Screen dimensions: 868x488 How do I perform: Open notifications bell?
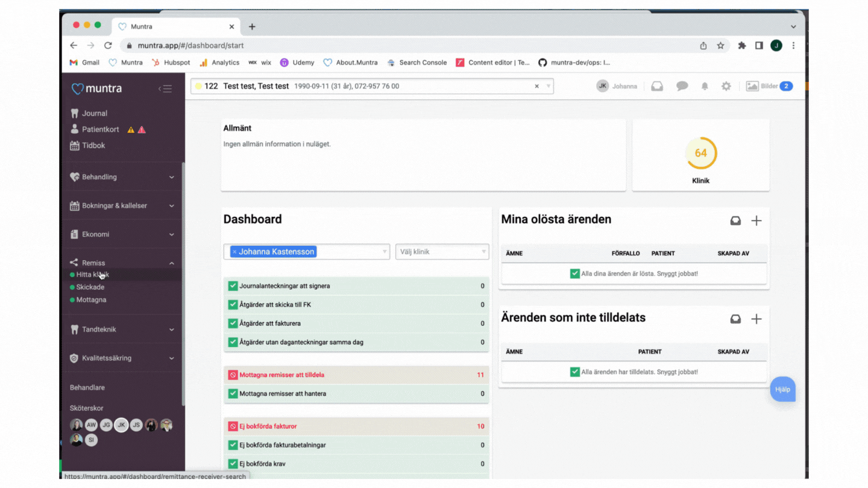[704, 86]
